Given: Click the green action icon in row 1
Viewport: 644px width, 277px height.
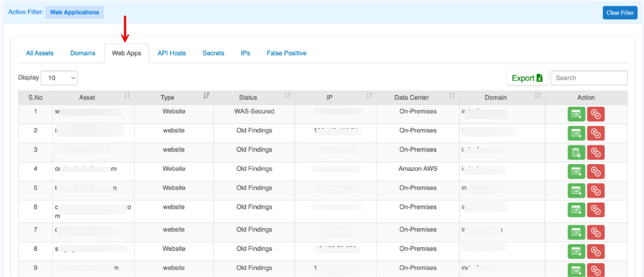Looking at the screenshot, I should 577,114.
